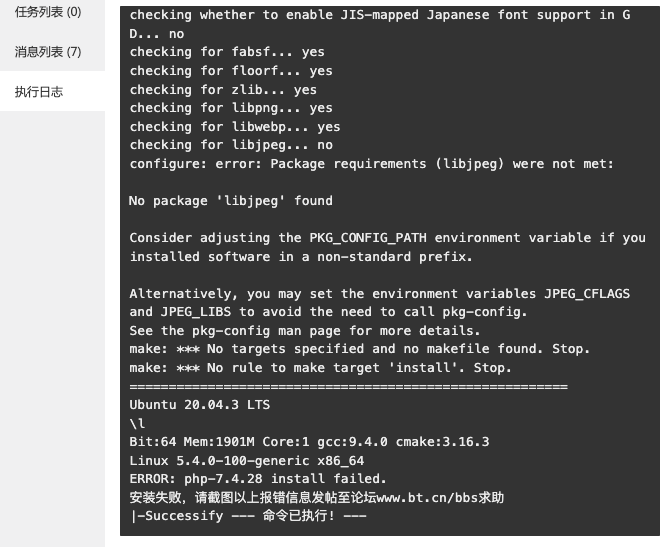Viewport: 670px width, 547px height.
Task: Click the 'Ubuntu 20.04.3 LTS' log line
Action: 200,405
